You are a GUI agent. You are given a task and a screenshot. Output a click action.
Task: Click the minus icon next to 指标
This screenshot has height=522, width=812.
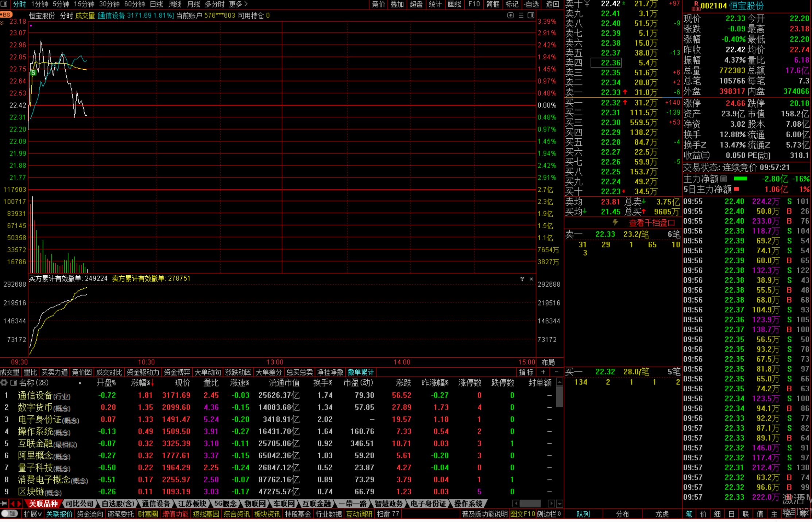(x=556, y=372)
